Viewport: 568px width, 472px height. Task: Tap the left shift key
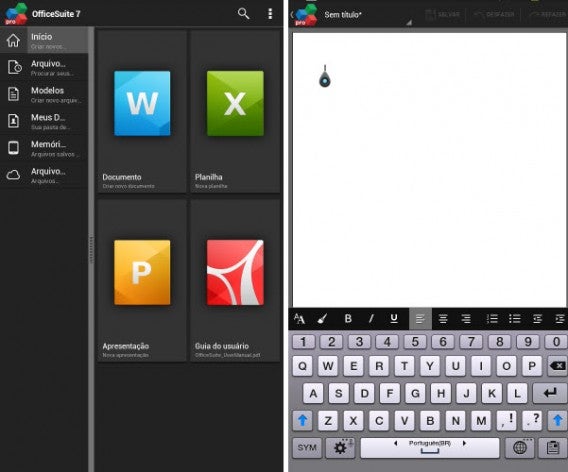pyautogui.click(x=302, y=421)
